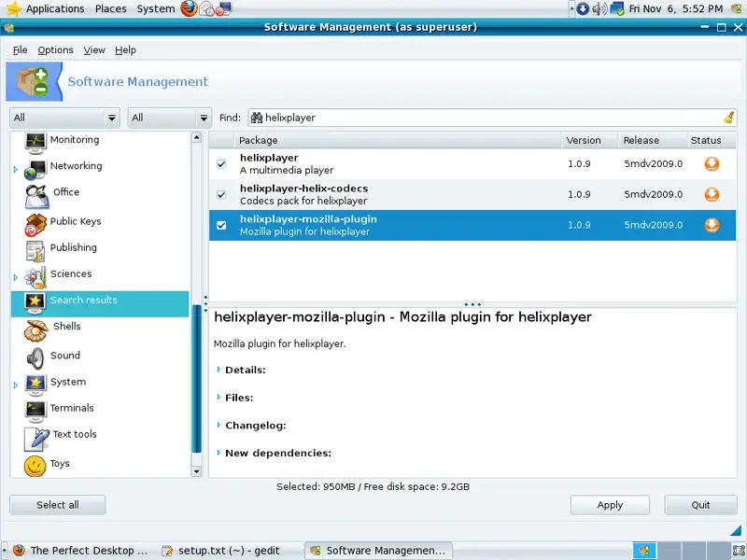This screenshot has height=560, width=747.
Task: Expand the New dependencies section
Action: pyautogui.click(x=218, y=453)
